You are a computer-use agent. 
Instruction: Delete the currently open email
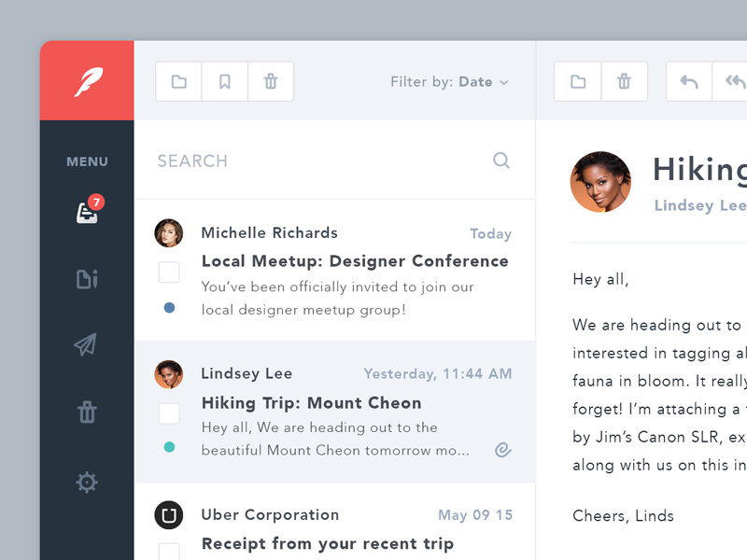624,82
